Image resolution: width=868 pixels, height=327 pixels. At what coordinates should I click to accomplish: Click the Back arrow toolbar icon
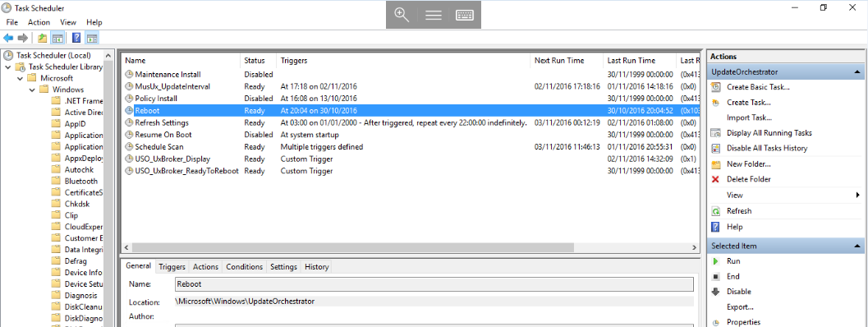(8, 38)
